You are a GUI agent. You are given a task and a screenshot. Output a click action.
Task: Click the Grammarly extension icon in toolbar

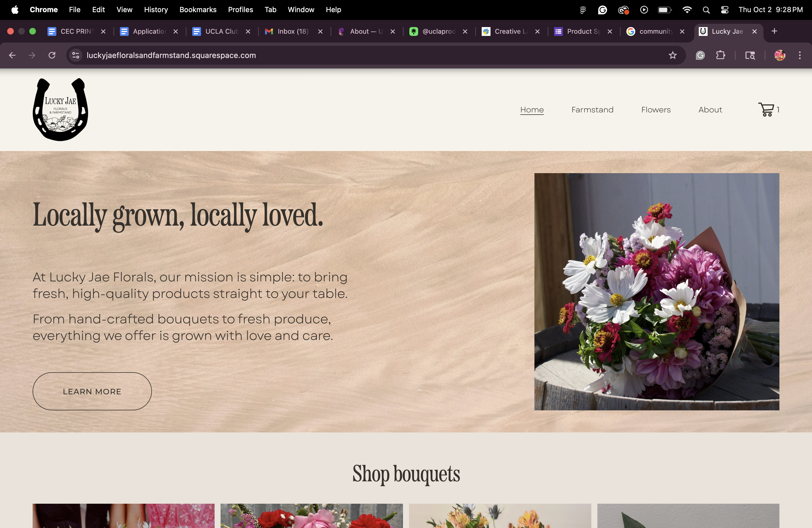point(700,55)
